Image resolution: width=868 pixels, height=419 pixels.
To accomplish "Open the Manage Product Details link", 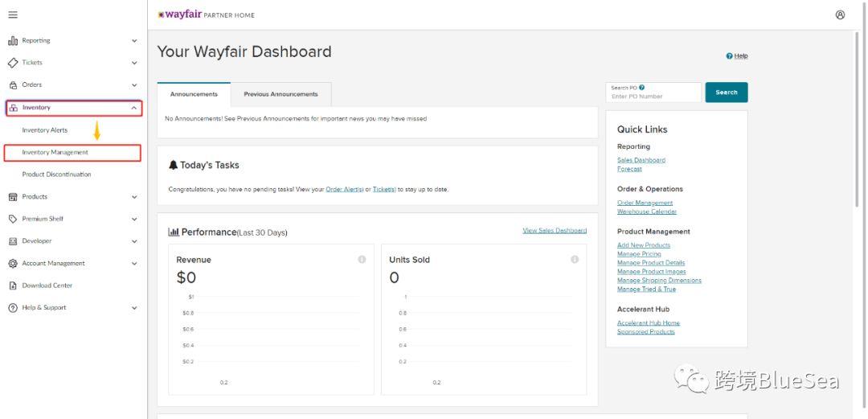I will pyautogui.click(x=651, y=263).
